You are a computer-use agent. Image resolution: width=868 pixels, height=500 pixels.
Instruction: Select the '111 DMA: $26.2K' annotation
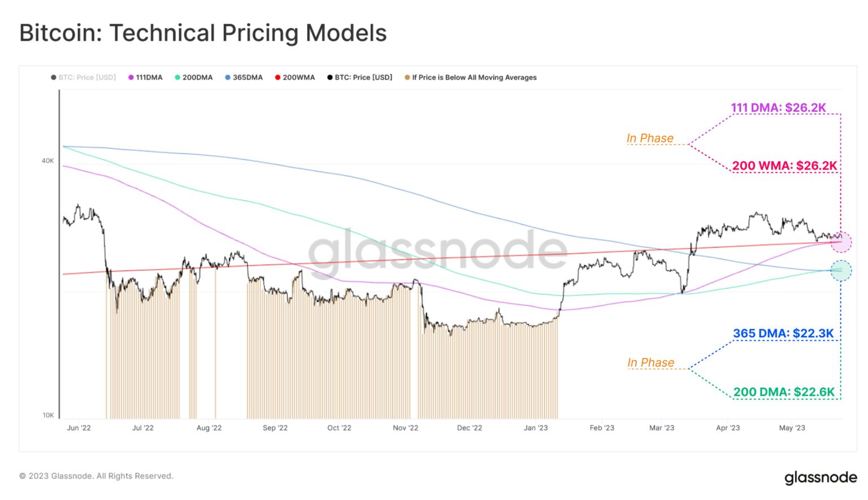click(x=778, y=108)
